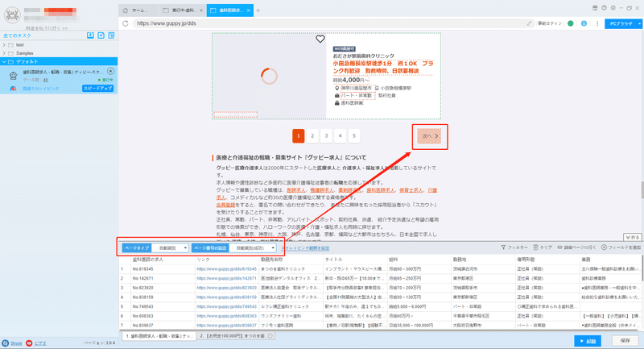Open the Skype link in status bar
The image size is (644, 349).
(16, 343)
